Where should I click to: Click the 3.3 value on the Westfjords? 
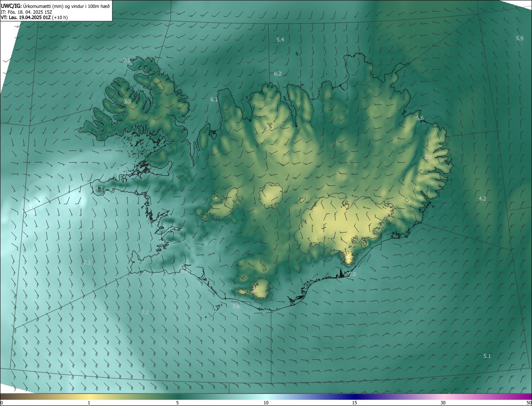coord(127,102)
